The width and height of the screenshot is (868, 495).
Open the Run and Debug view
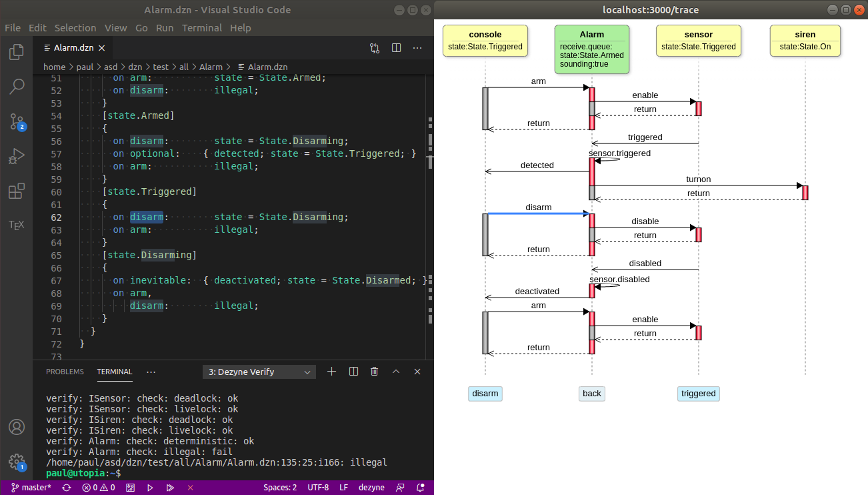pos(17,157)
